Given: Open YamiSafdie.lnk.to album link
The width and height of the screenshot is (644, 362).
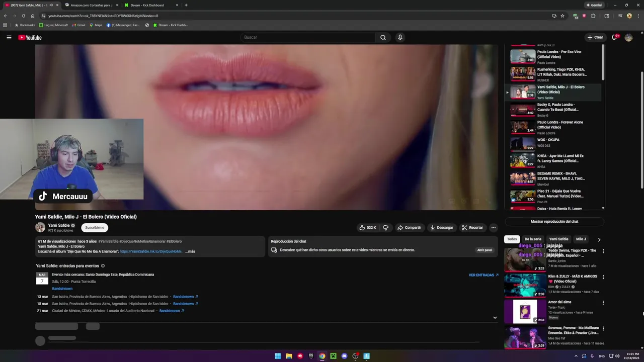Looking at the screenshot, I should pos(151,251).
